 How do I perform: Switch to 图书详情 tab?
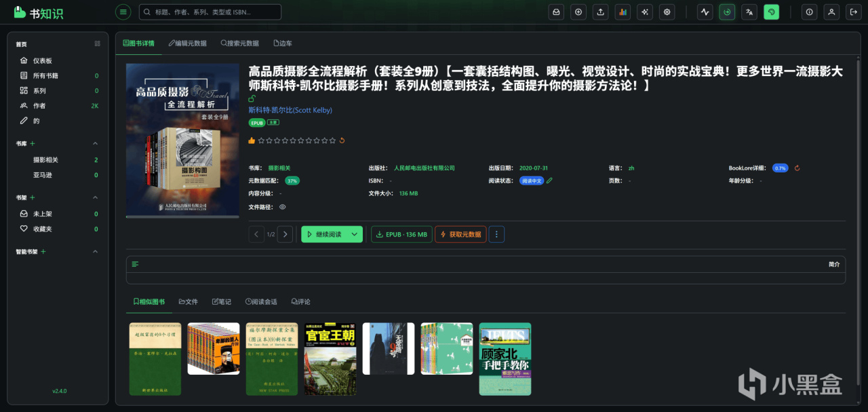(x=138, y=43)
